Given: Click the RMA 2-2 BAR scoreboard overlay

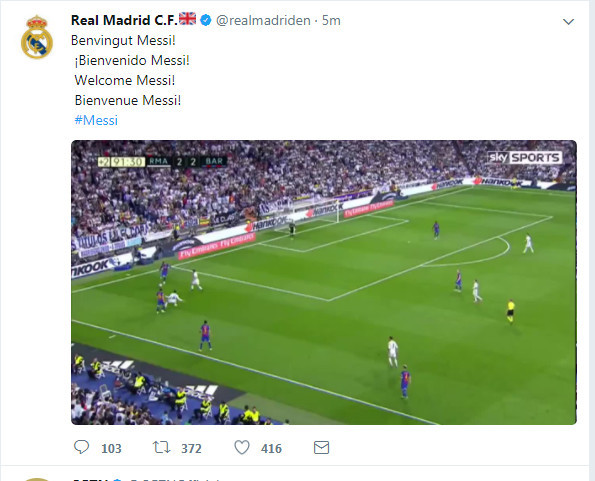Looking at the screenshot, I should (162, 162).
